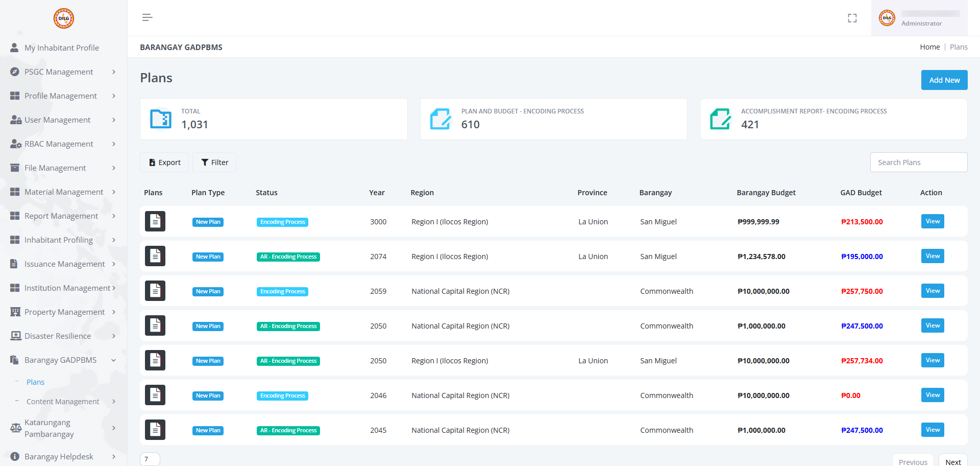This screenshot has height=466, width=980.
Task: Click the Plan and Budget edit icon
Action: click(440, 119)
